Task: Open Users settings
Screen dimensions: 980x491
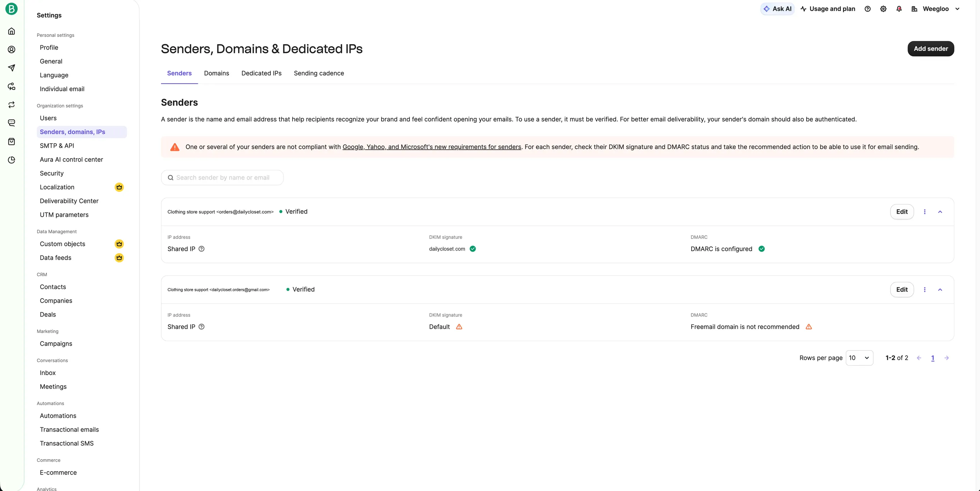Action: coord(48,118)
